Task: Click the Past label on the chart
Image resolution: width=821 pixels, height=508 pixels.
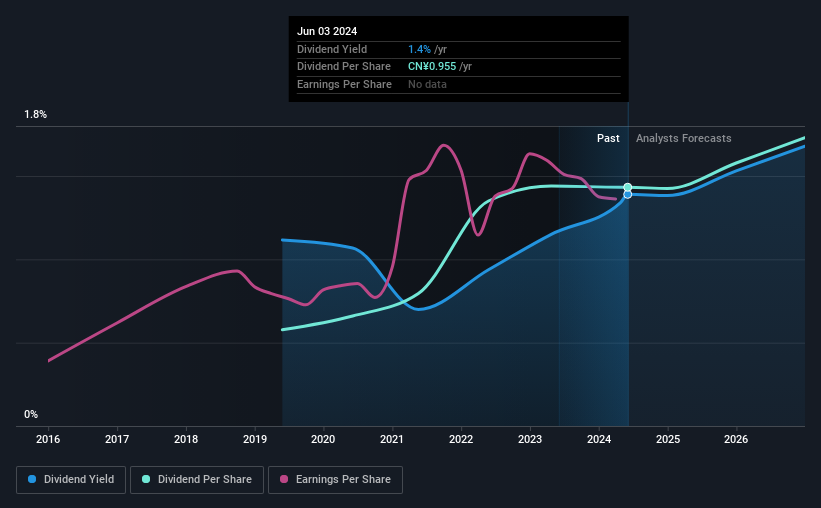Action: point(608,138)
